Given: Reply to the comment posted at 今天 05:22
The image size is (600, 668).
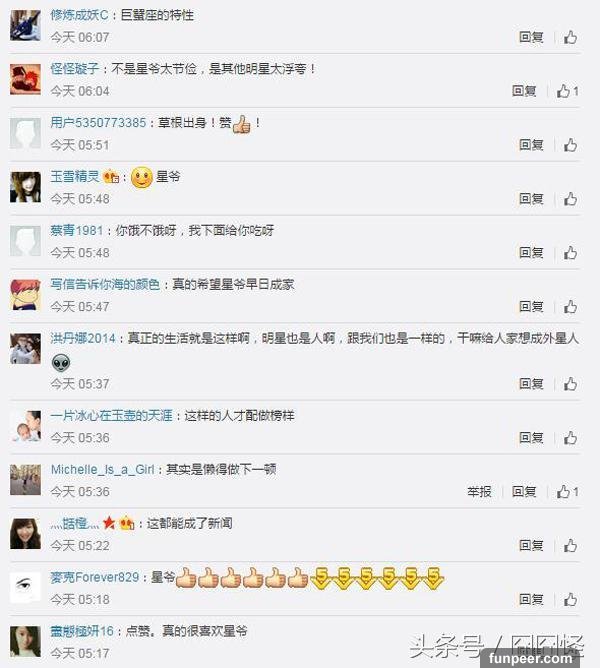Looking at the screenshot, I should click(x=531, y=546).
